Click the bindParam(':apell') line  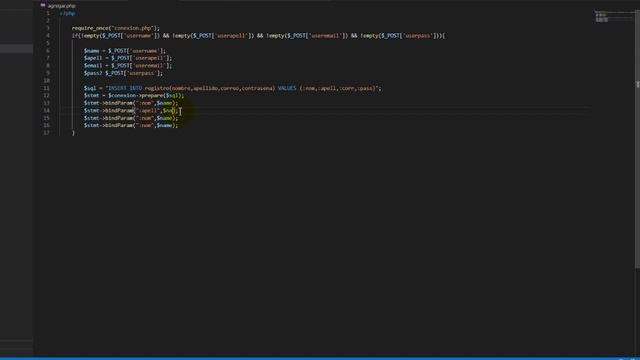[131, 111]
